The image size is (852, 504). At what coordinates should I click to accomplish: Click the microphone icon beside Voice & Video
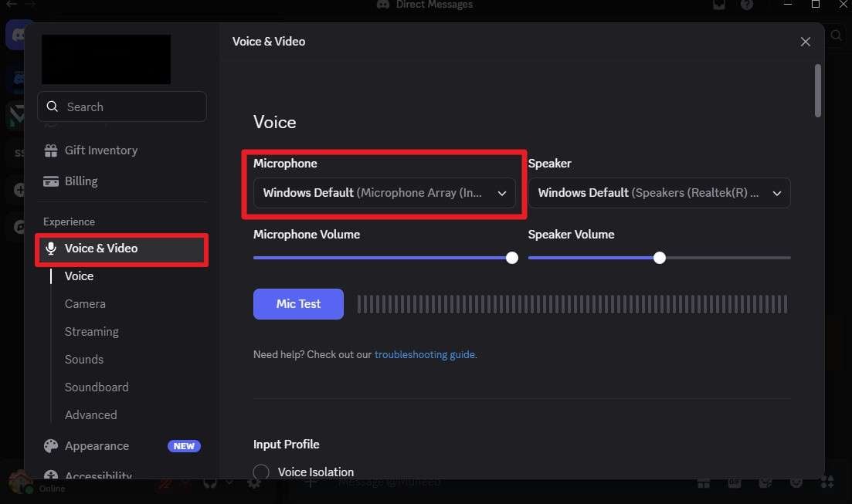tap(50, 249)
